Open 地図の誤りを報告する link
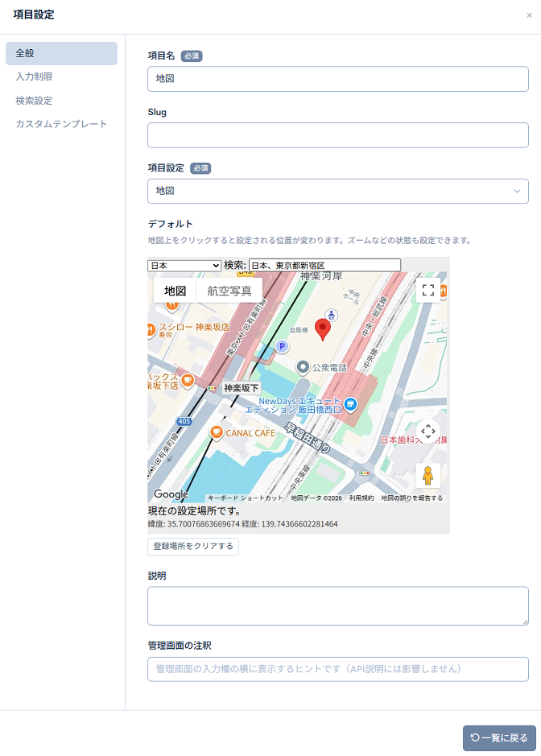Image resolution: width=541 pixels, height=756 pixels. [x=411, y=498]
